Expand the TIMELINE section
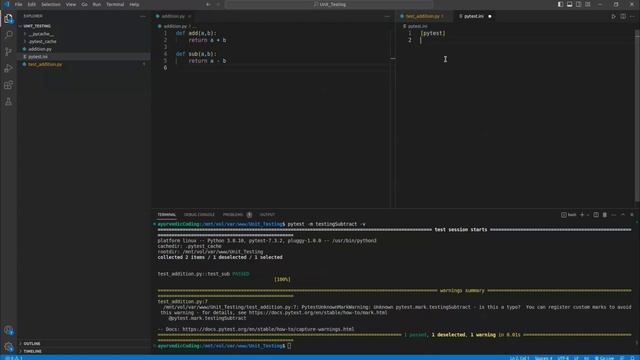The image size is (640, 360). point(84,351)
